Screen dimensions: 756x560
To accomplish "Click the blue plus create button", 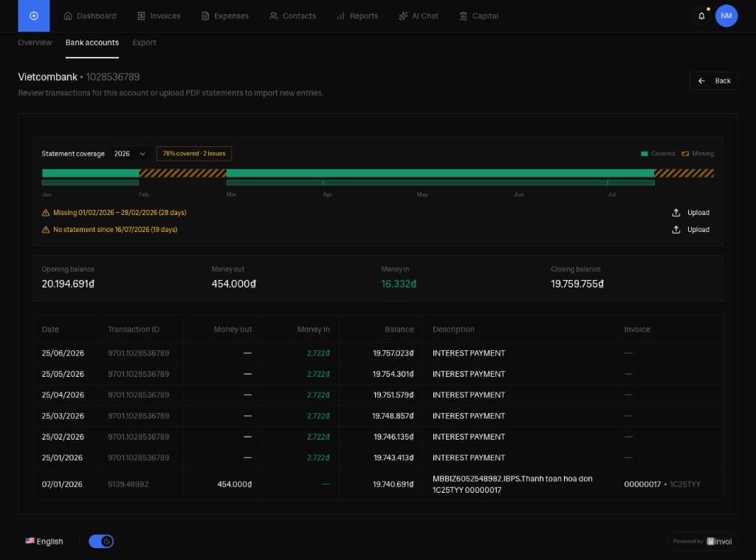I will [34, 16].
